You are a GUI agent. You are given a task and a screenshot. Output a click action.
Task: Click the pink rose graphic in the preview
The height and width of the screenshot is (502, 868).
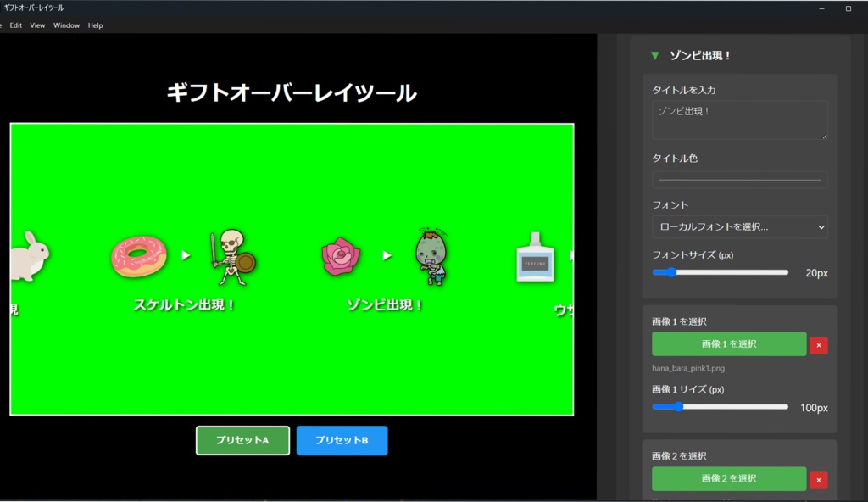(342, 254)
